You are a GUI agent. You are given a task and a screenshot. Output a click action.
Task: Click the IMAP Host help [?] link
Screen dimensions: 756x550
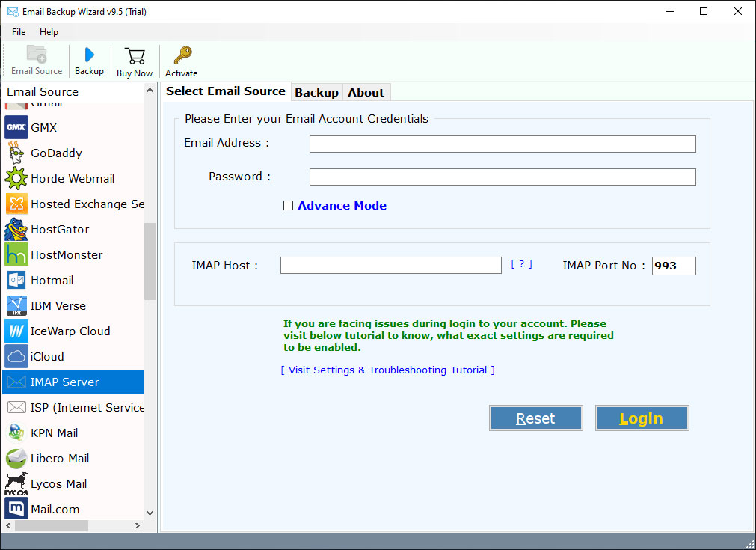coord(522,264)
